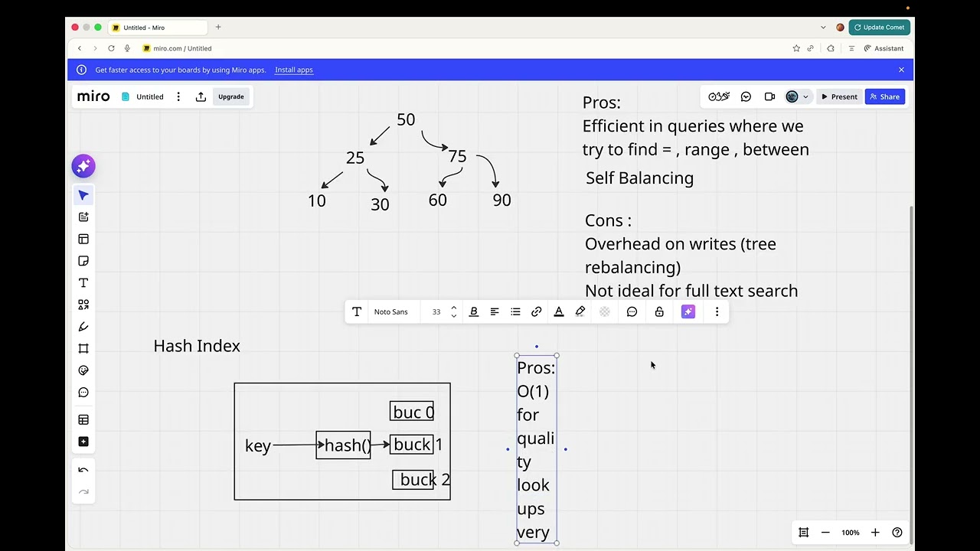This screenshot has height=551, width=980.
Task: Click Update Comet button
Action: point(880,28)
